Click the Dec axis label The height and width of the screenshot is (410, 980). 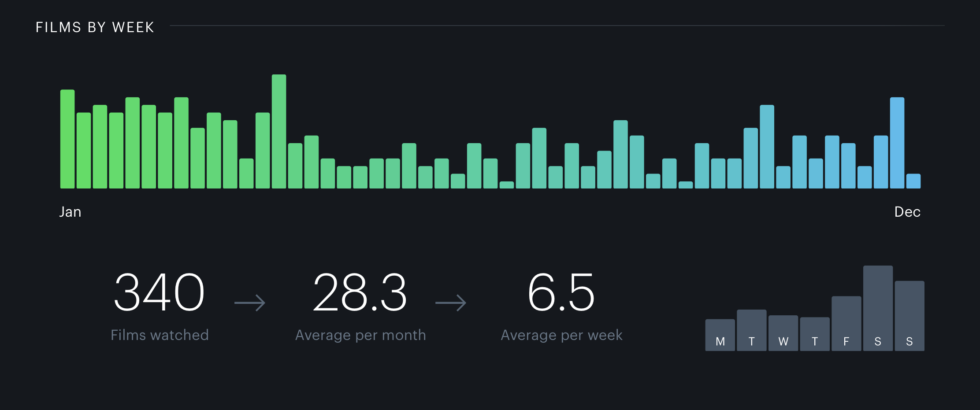(907, 212)
